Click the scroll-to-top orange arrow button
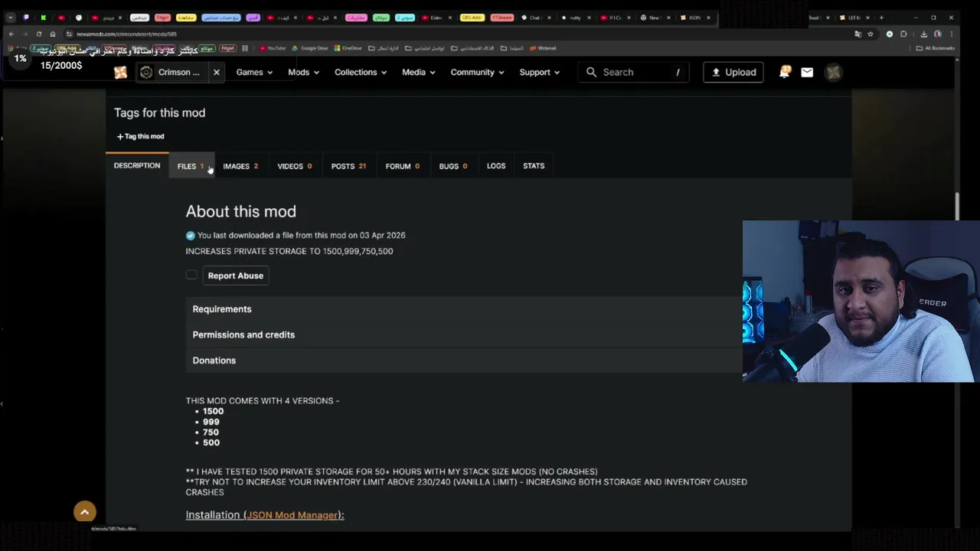This screenshot has height=551, width=980. point(85,512)
